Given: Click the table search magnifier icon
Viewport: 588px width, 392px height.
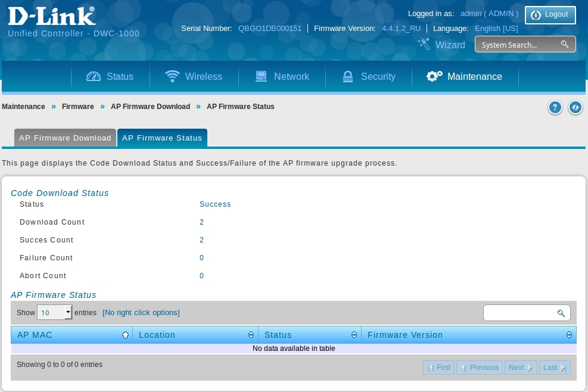Looking at the screenshot, I should tap(561, 313).
